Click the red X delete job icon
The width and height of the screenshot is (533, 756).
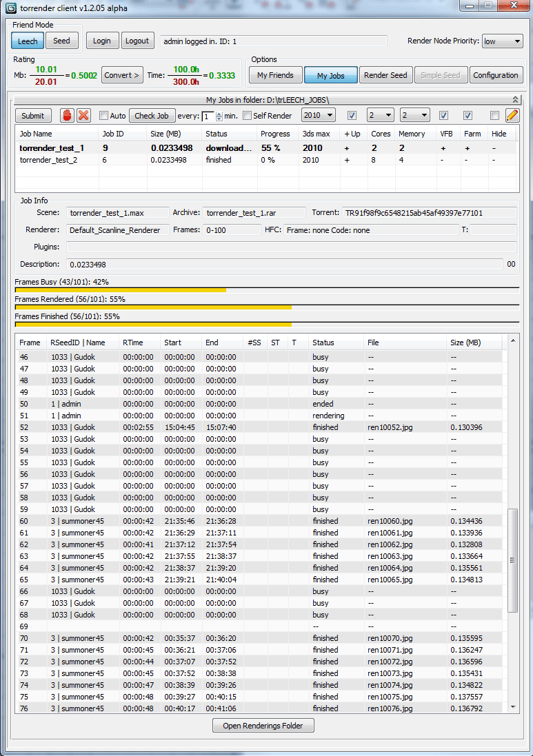[83, 116]
